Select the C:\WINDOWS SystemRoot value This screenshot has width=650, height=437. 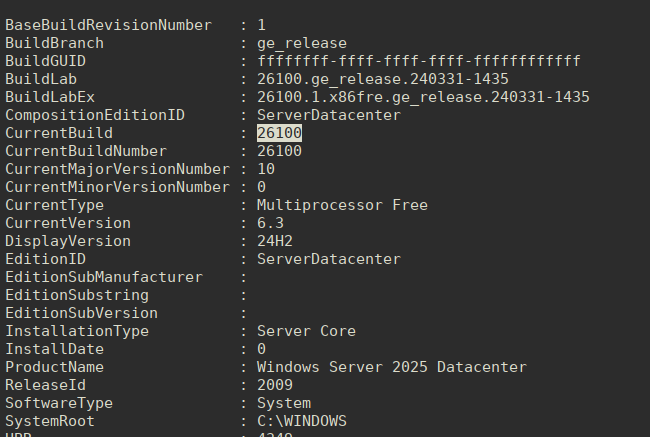pyautogui.click(x=302, y=421)
